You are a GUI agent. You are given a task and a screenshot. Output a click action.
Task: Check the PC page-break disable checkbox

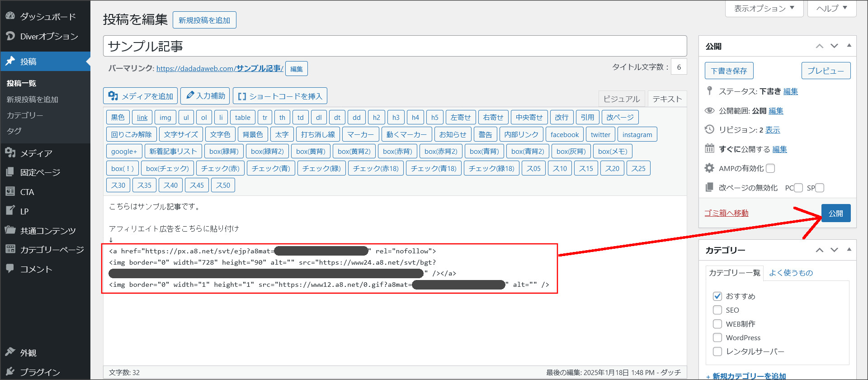tap(798, 188)
